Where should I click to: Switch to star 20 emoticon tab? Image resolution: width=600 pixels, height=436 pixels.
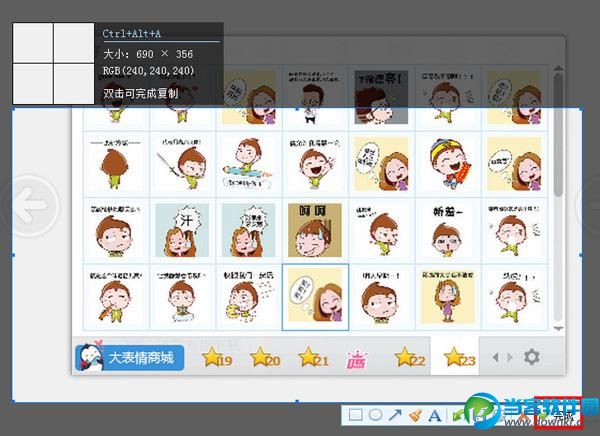pos(265,357)
